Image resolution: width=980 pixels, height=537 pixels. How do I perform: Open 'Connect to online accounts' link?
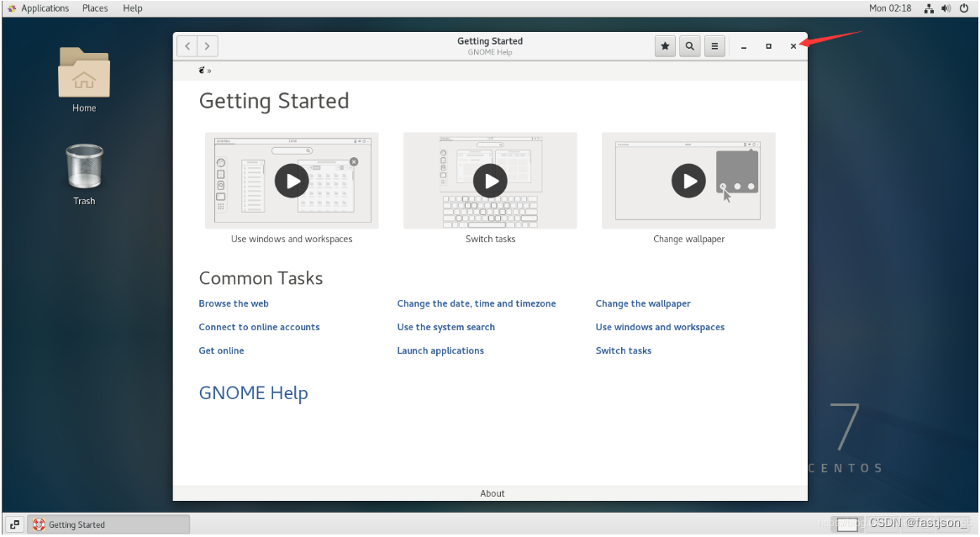(x=259, y=327)
